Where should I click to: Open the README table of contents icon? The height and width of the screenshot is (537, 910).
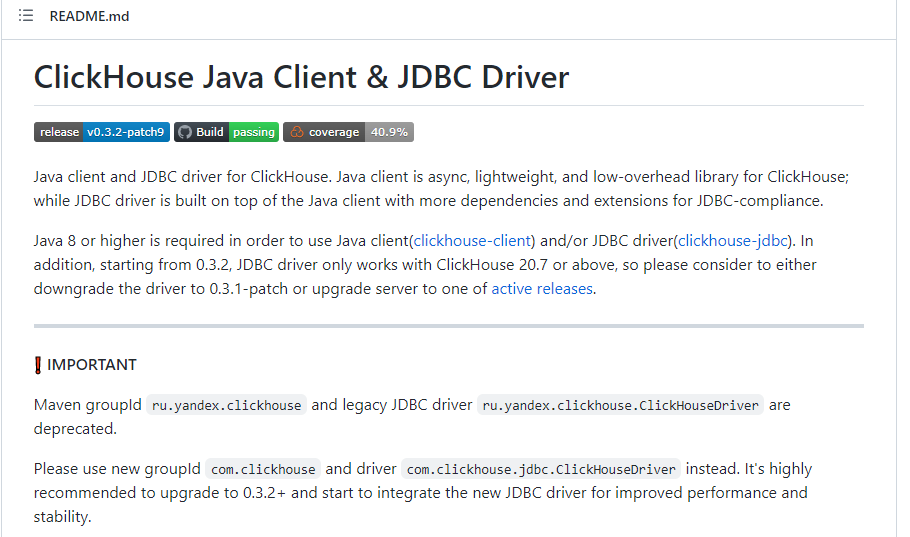point(26,16)
